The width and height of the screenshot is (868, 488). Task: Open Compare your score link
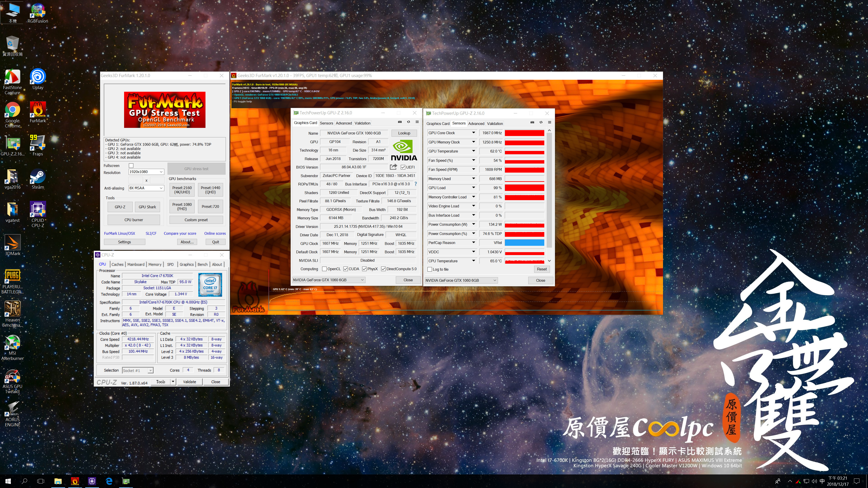[180, 233]
